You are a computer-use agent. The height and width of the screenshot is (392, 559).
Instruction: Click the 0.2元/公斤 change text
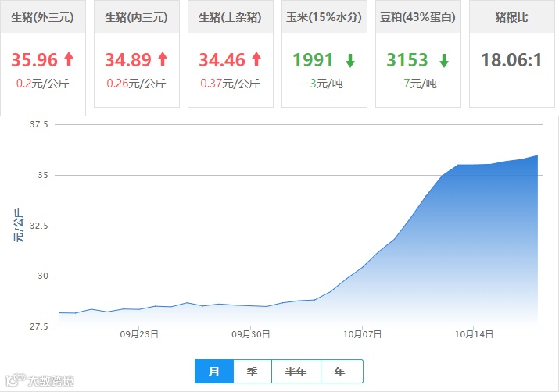pos(42,84)
